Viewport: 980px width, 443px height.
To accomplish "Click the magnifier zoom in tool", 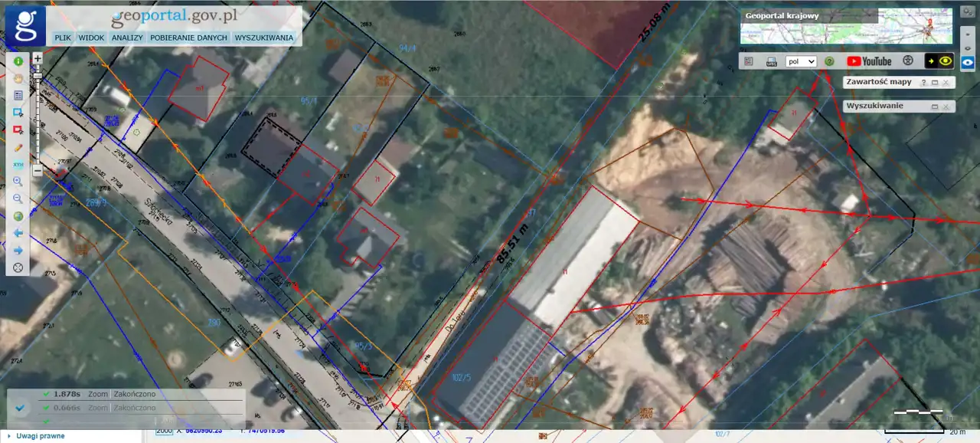I will [18, 182].
